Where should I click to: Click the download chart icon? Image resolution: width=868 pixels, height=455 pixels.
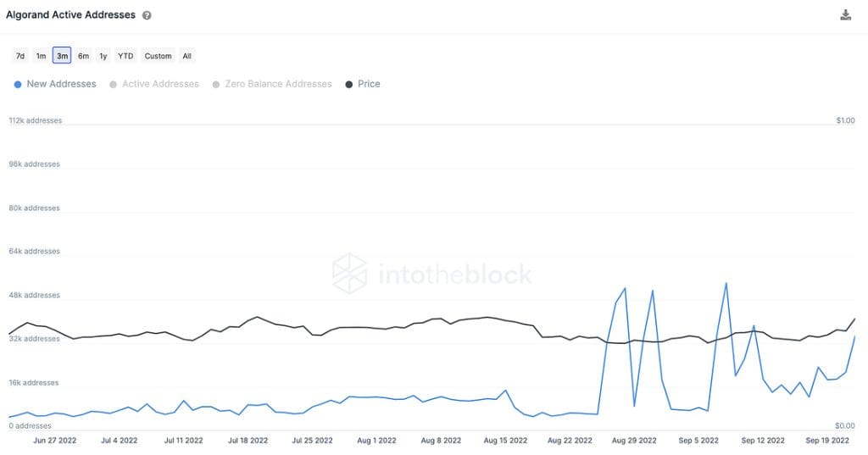[x=845, y=15]
